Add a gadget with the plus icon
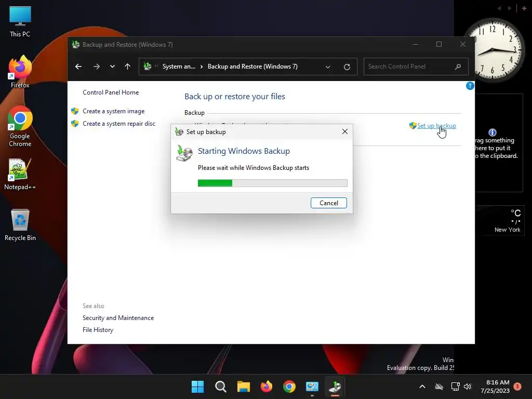The height and width of the screenshot is (399, 532). point(524,8)
